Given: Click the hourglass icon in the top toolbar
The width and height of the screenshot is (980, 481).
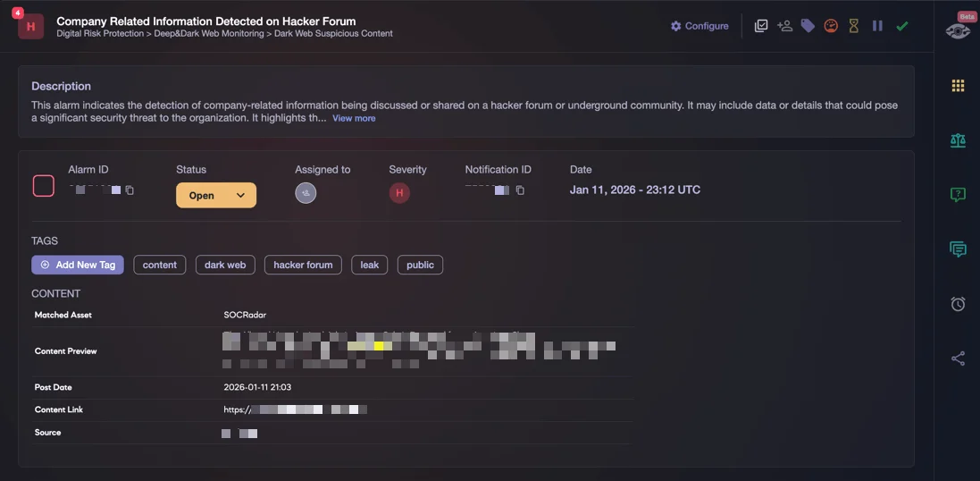Looking at the screenshot, I should [x=854, y=26].
